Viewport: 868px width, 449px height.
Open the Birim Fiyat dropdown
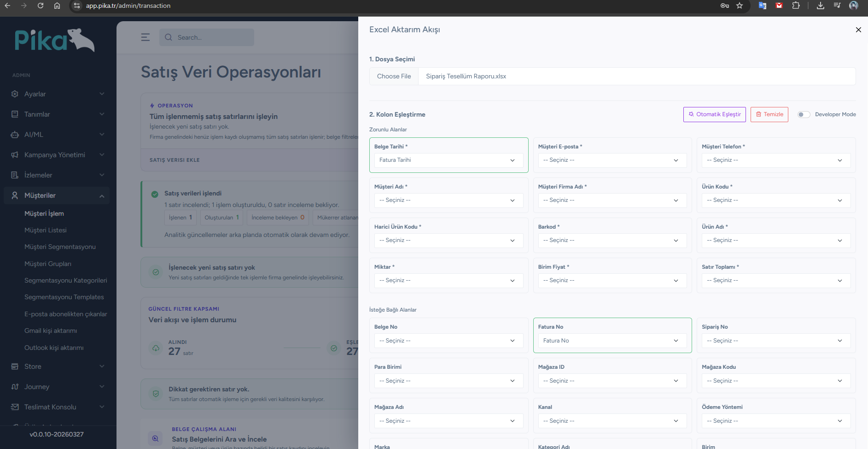pos(612,280)
